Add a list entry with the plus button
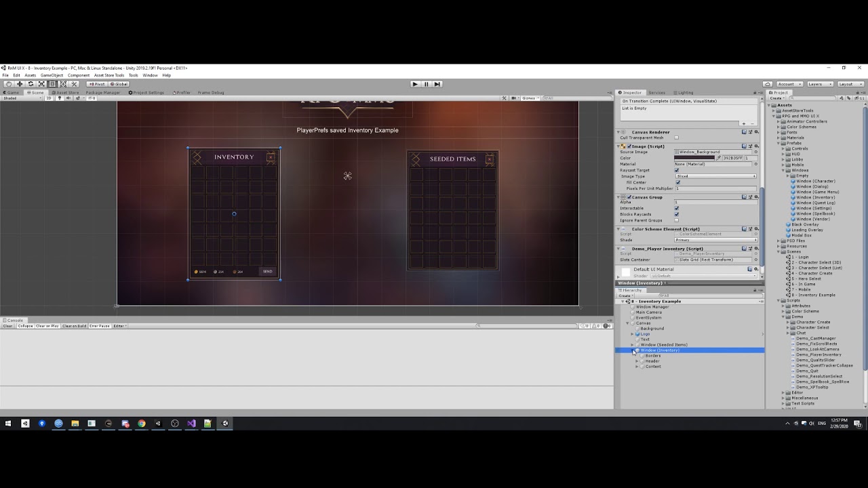This screenshot has width=868, height=488. (x=744, y=123)
